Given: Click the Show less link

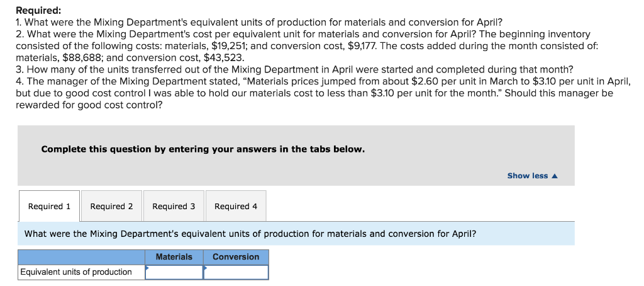Looking at the screenshot, I should click(x=527, y=176).
